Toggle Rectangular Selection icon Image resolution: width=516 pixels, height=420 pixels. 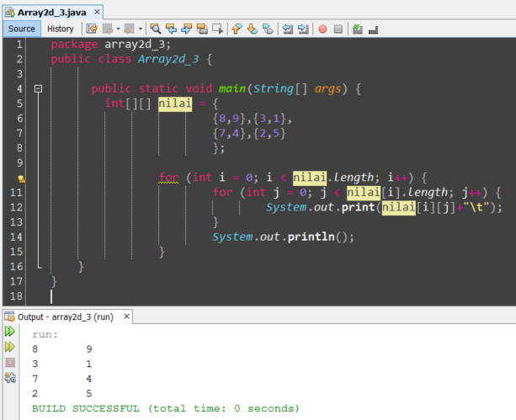[x=217, y=29]
